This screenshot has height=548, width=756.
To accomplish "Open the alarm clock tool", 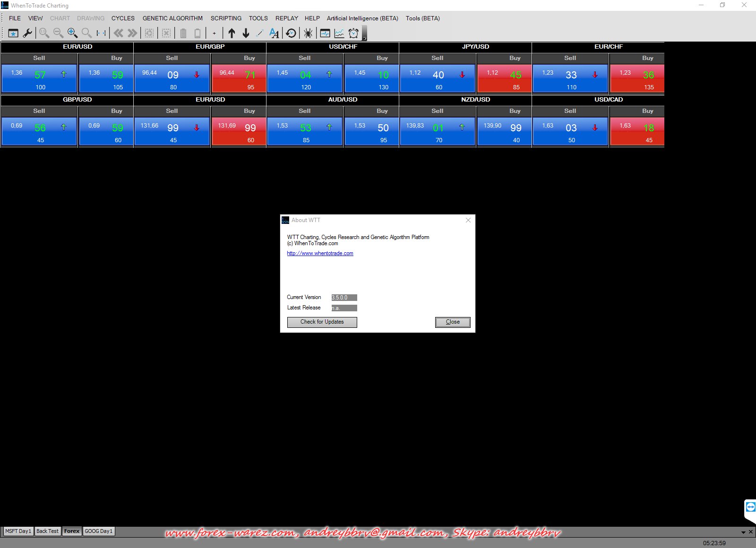I will [x=353, y=33].
